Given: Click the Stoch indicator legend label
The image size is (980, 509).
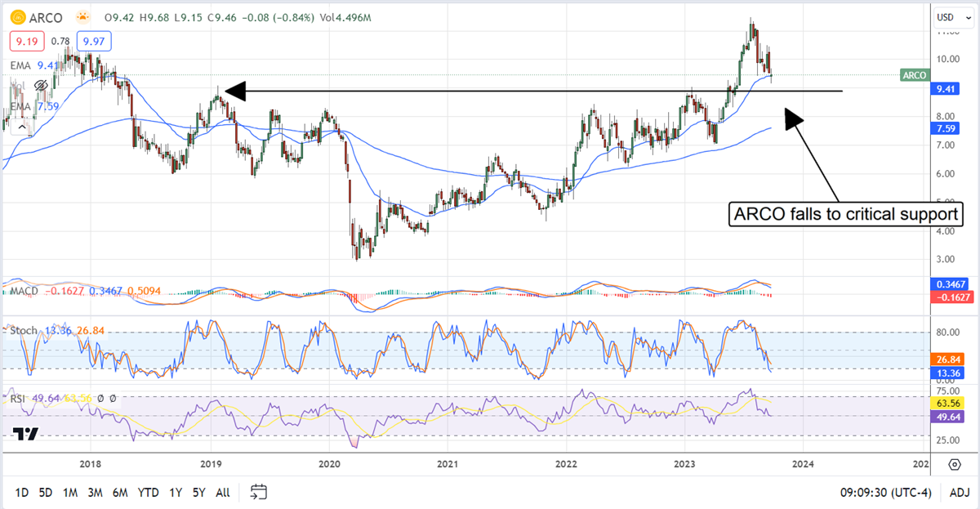Looking at the screenshot, I should click(22, 331).
